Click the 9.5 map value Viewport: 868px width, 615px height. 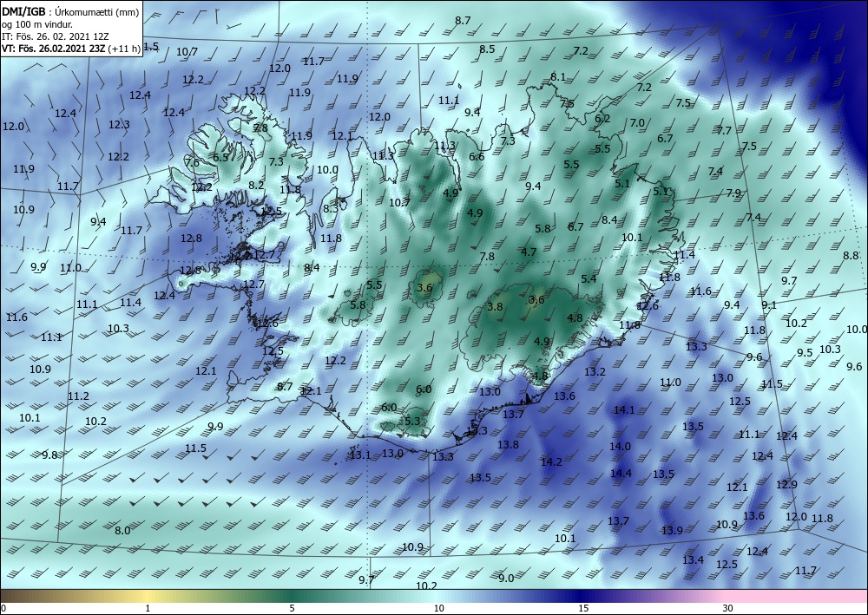(805, 352)
